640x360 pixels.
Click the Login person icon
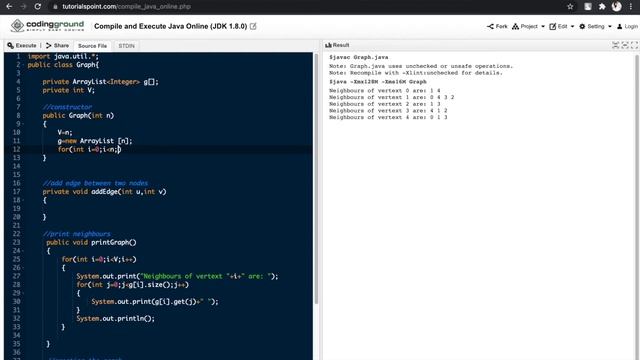pyautogui.click(x=620, y=26)
